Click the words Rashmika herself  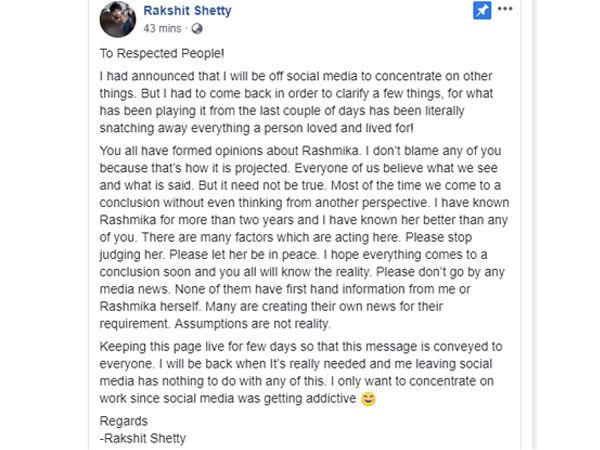(150, 307)
